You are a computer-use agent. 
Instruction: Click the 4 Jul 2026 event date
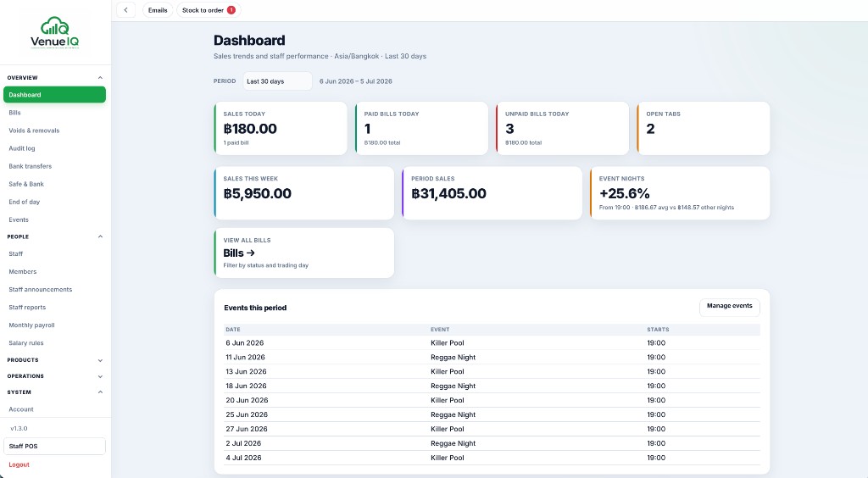(x=243, y=458)
